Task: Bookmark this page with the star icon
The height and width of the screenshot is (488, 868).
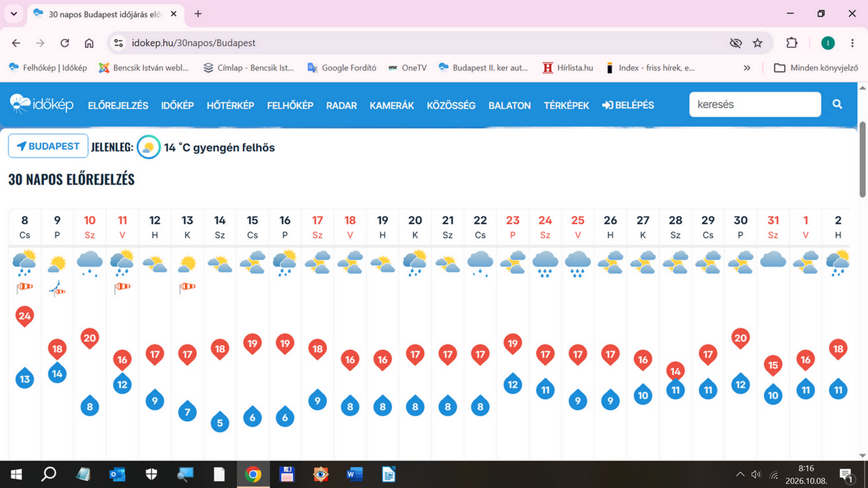Action: coord(758,43)
